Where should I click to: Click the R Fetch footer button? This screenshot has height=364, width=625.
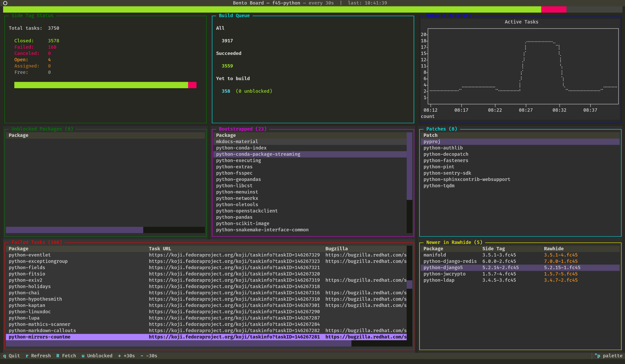66,356
